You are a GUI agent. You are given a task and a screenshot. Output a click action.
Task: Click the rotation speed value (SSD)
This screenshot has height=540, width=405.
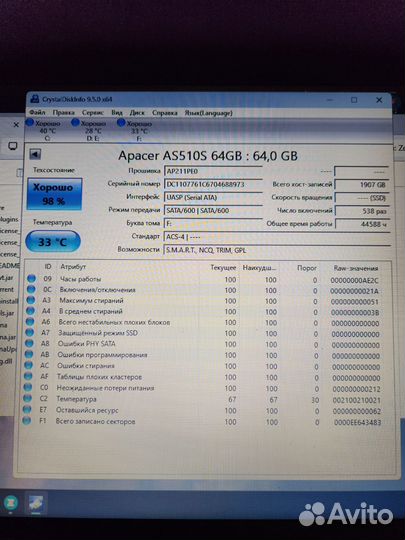click(x=362, y=198)
